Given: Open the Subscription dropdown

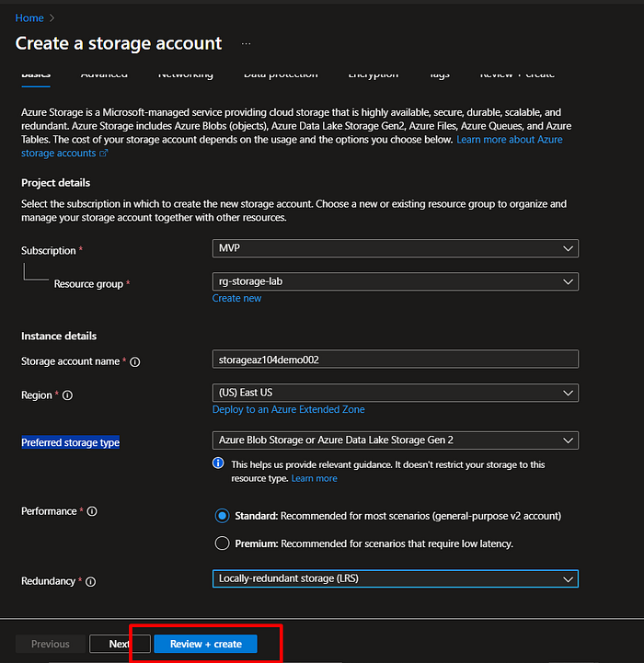Looking at the screenshot, I should click(x=395, y=248).
